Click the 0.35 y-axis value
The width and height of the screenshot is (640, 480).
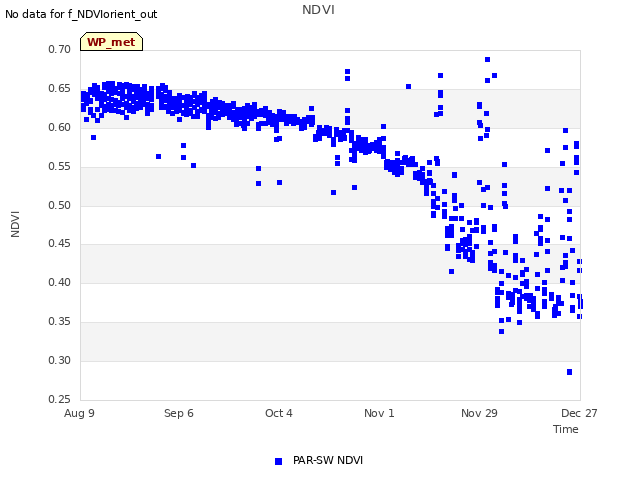59,322
